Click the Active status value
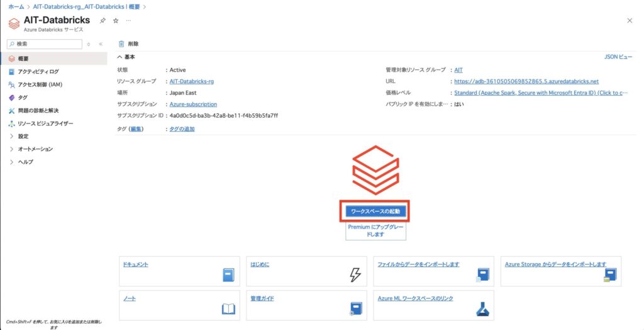The height and width of the screenshot is (330, 644). (x=177, y=70)
